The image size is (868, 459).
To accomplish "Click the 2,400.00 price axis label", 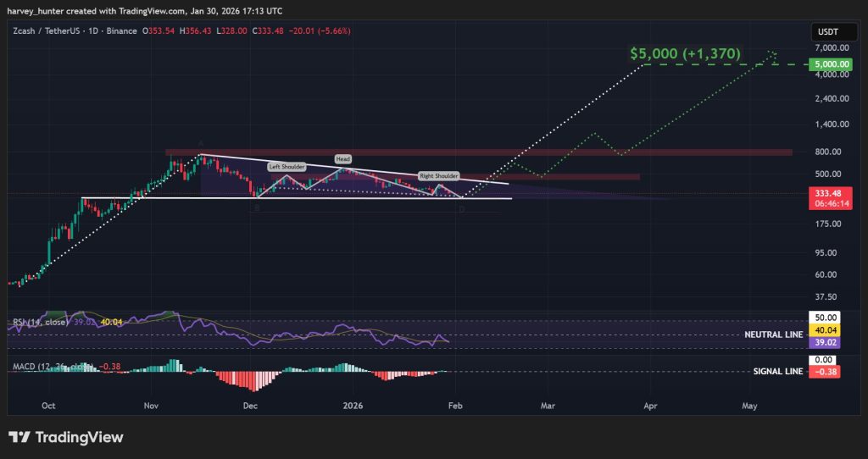I will click(x=832, y=98).
